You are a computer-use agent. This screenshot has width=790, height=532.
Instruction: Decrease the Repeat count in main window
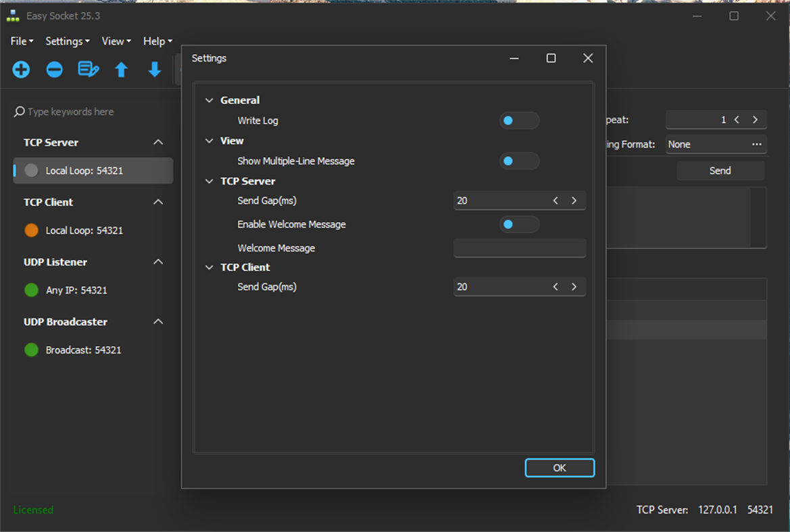737,120
